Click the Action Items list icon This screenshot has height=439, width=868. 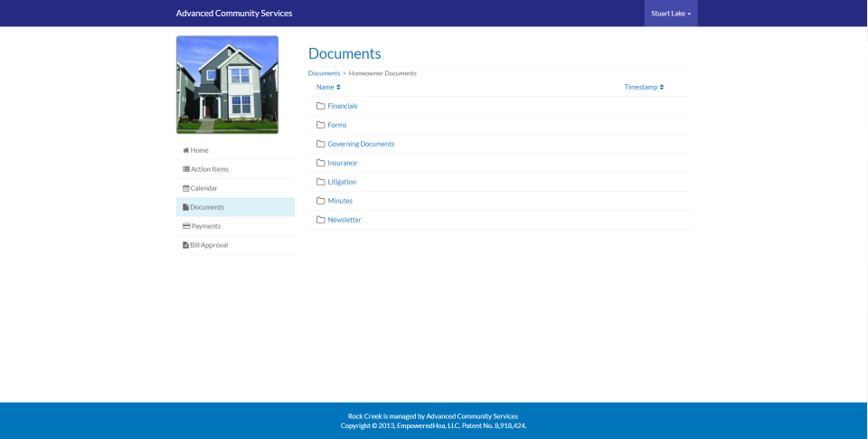click(x=186, y=169)
